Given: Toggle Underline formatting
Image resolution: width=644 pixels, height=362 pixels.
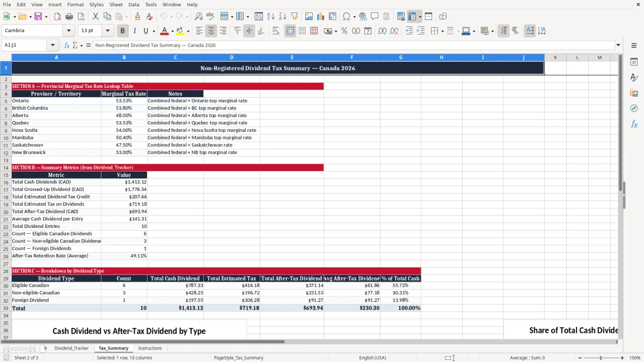Looking at the screenshot, I should pos(146,31).
